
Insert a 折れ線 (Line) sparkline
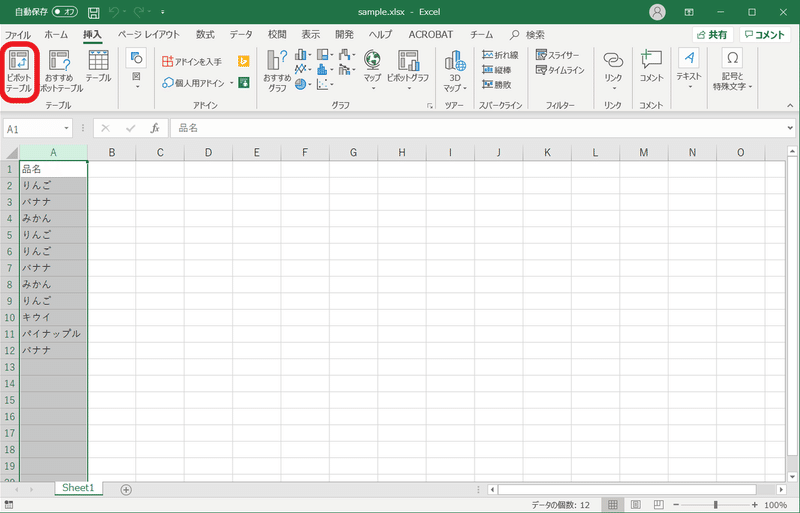(x=500, y=55)
